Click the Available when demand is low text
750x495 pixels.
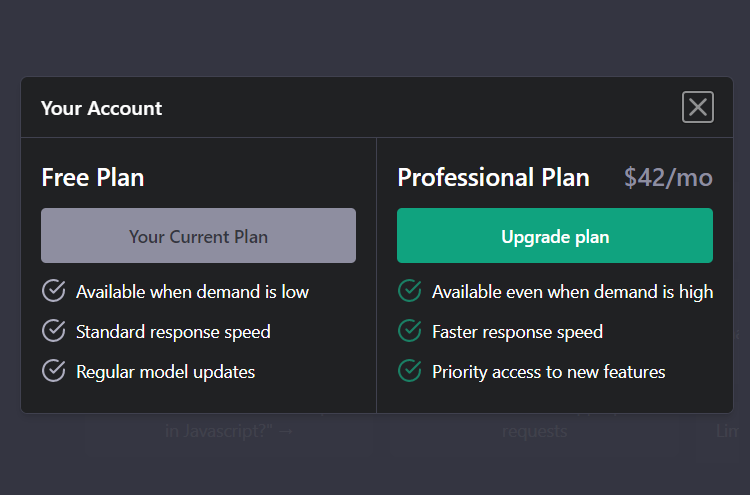pos(192,292)
